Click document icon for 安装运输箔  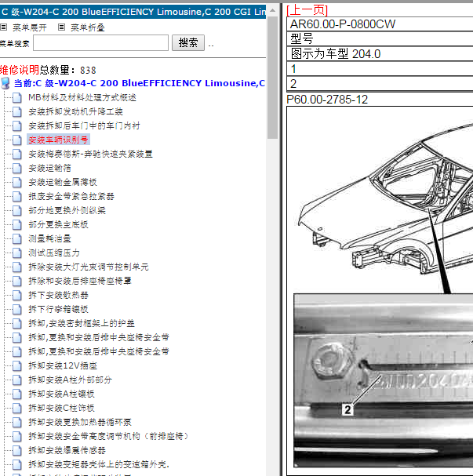(17, 168)
